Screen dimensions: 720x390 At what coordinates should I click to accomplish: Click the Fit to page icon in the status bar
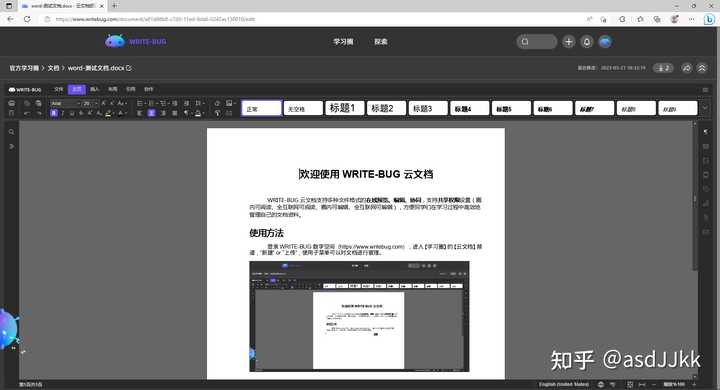coord(630,384)
